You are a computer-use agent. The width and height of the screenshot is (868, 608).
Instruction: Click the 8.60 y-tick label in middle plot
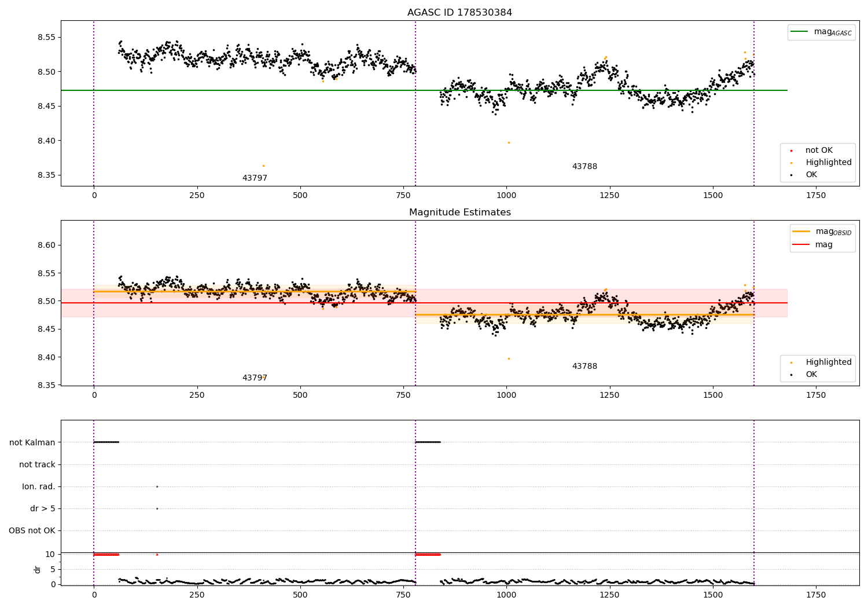45,246
